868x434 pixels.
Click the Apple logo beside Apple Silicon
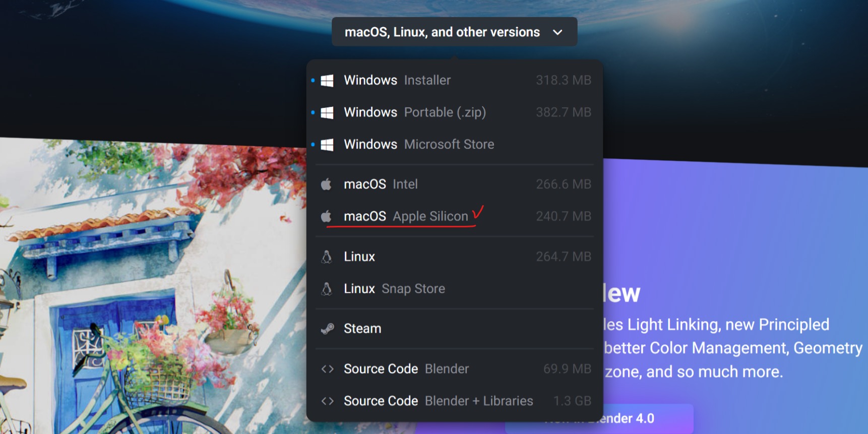(326, 216)
